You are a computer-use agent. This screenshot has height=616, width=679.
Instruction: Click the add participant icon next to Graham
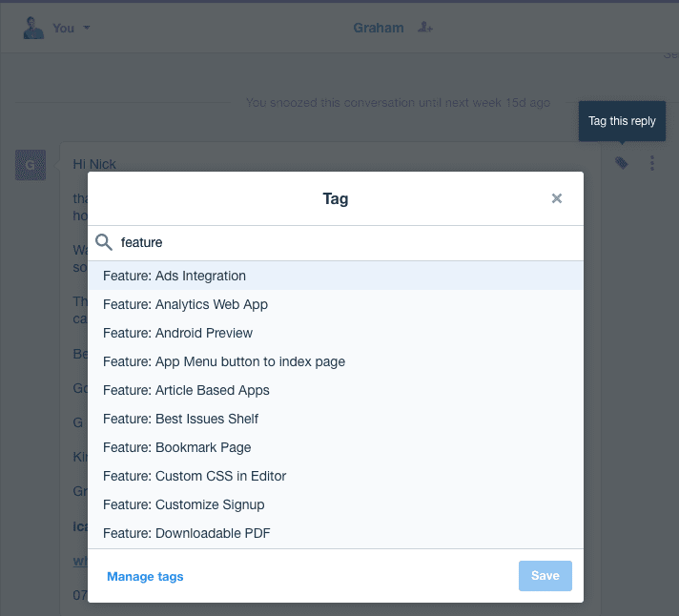click(424, 28)
